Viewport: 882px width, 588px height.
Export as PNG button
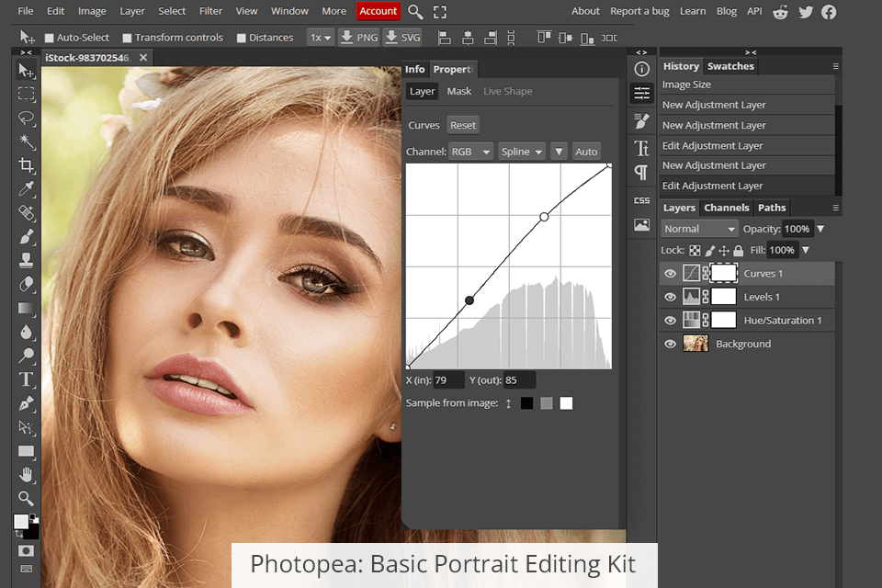359,38
